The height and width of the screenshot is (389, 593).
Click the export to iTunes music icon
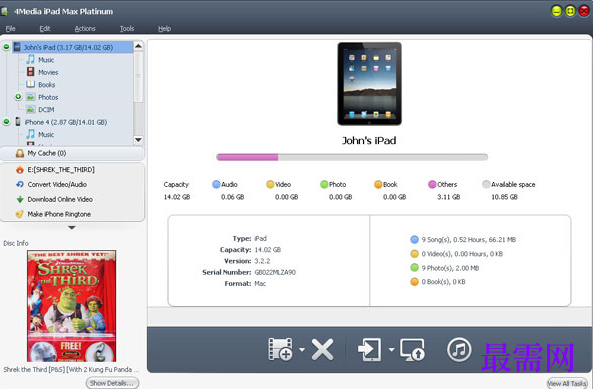pyautogui.click(x=459, y=350)
